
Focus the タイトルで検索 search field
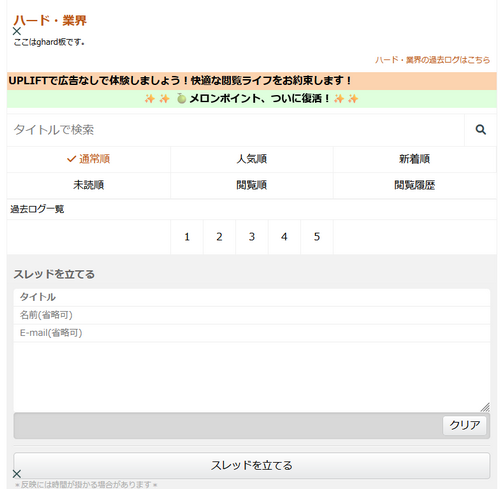click(x=235, y=130)
